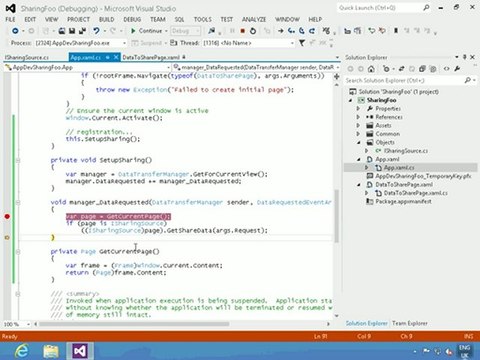Viewport: 480px width, 360px height.
Task: Click the Show Next Statement arrow icon
Action: tap(281, 31)
